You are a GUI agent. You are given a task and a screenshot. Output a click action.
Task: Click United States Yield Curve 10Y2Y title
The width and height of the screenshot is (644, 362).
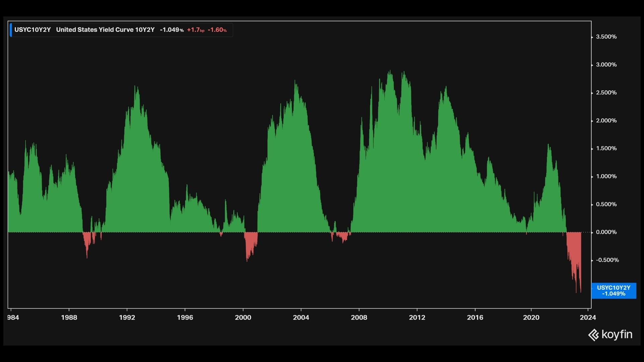(105, 30)
